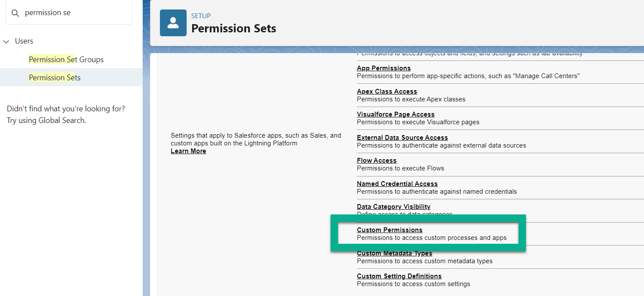
Task: Select Permission Set Groups in sidebar
Action: [66, 59]
